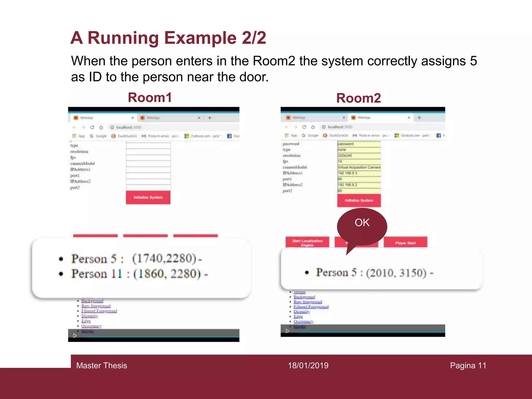This screenshot has height=399, width=532.
Task: Click the IPAddress2 field in Room2
Action: [x=359, y=185]
